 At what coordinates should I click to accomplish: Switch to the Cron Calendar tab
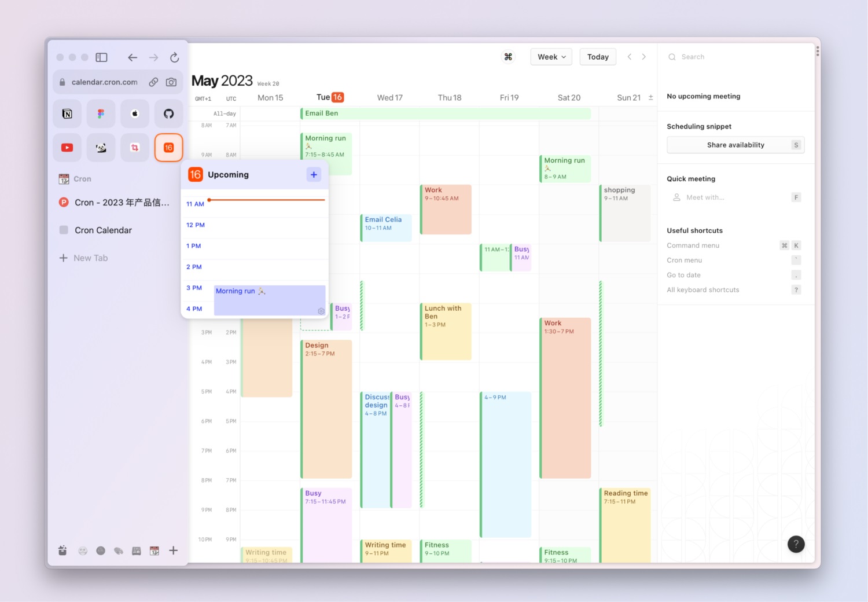[96, 230]
